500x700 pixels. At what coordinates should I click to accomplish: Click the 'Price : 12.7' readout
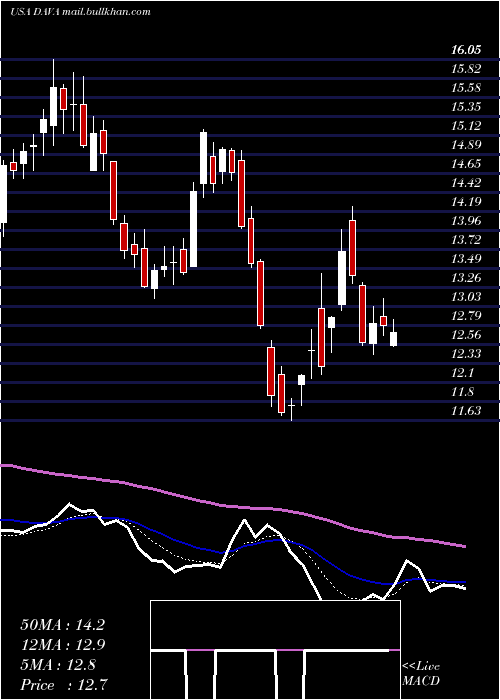coord(64,685)
